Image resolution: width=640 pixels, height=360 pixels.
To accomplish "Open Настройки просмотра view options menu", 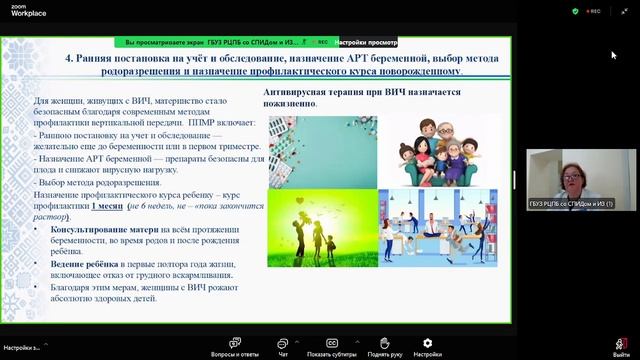I will [x=368, y=42].
